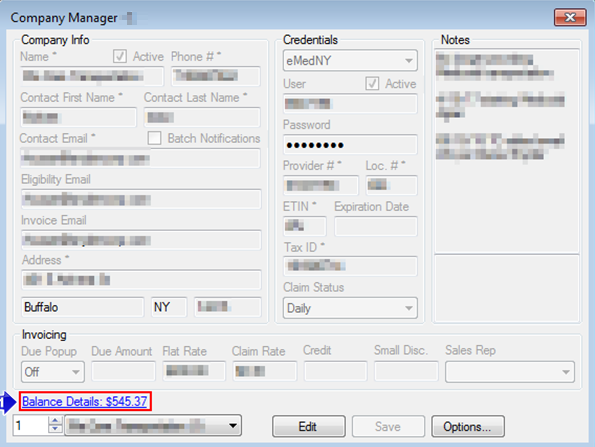
Task: Open the Due Popup dropdown
Action: pyautogui.click(x=53, y=371)
